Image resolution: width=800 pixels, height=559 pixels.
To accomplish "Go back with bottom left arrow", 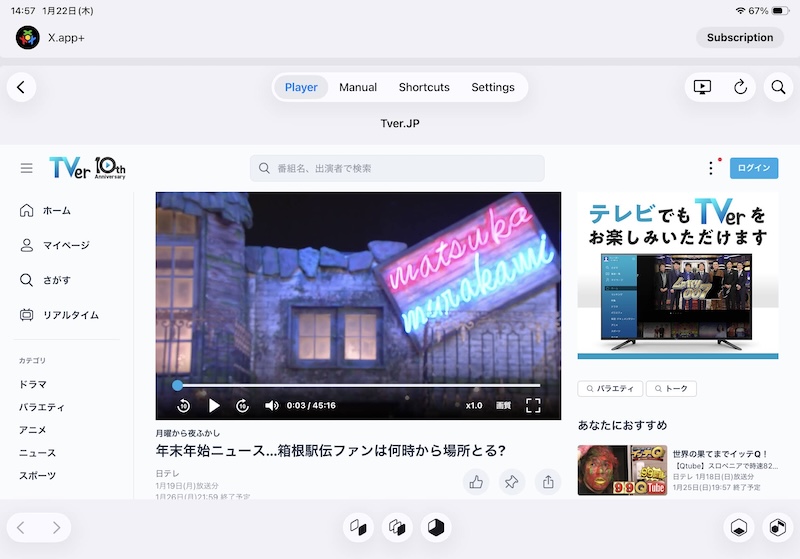I will pos(21,527).
